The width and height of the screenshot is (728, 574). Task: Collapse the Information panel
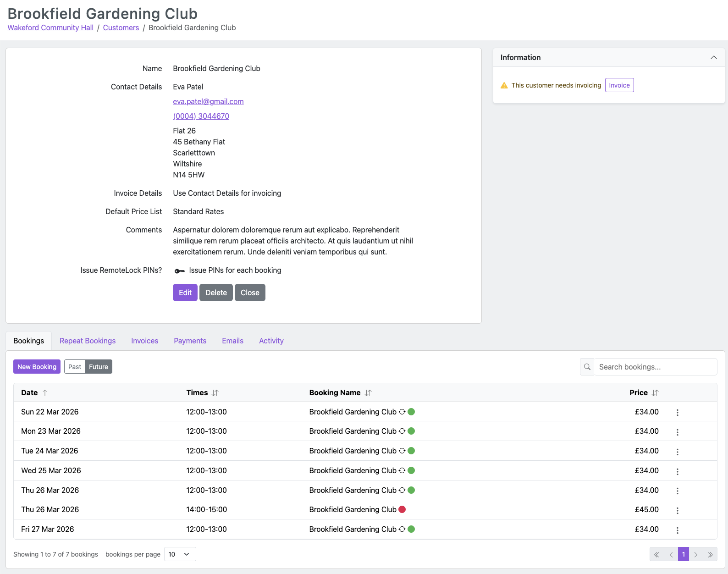(713, 57)
